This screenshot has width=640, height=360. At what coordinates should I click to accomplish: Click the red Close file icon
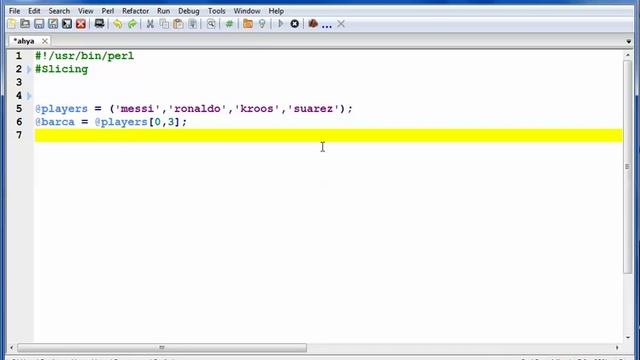tap(81, 24)
